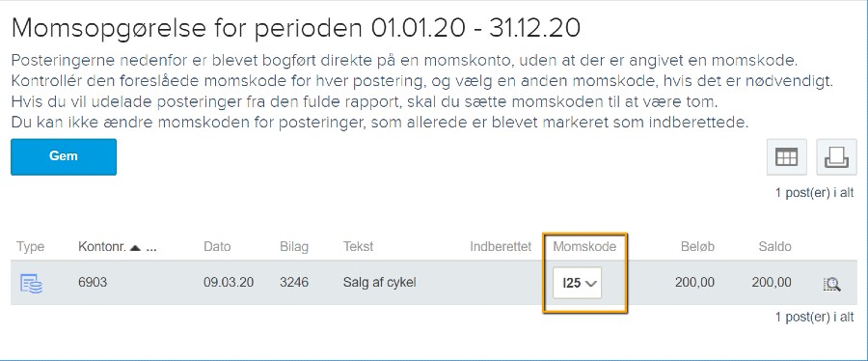Click account number 6903 in row
The image size is (868, 361).
pos(93,283)
